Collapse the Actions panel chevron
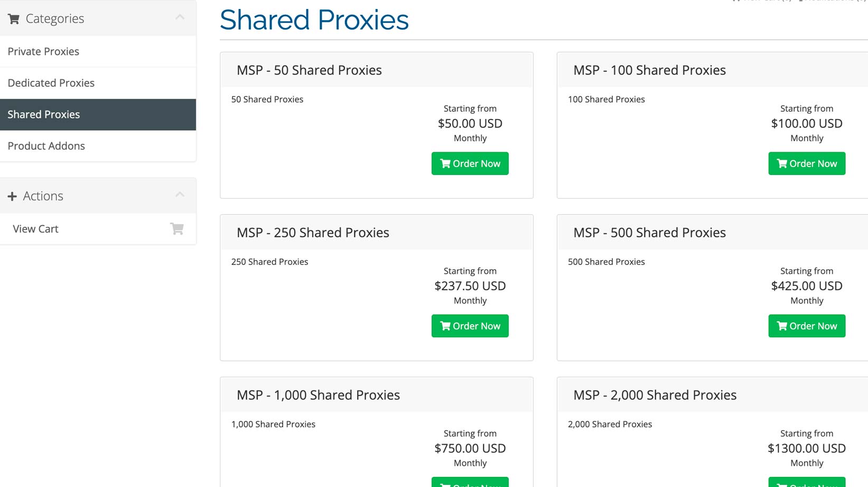Screen dimensions: 868x487 [180, 195]
